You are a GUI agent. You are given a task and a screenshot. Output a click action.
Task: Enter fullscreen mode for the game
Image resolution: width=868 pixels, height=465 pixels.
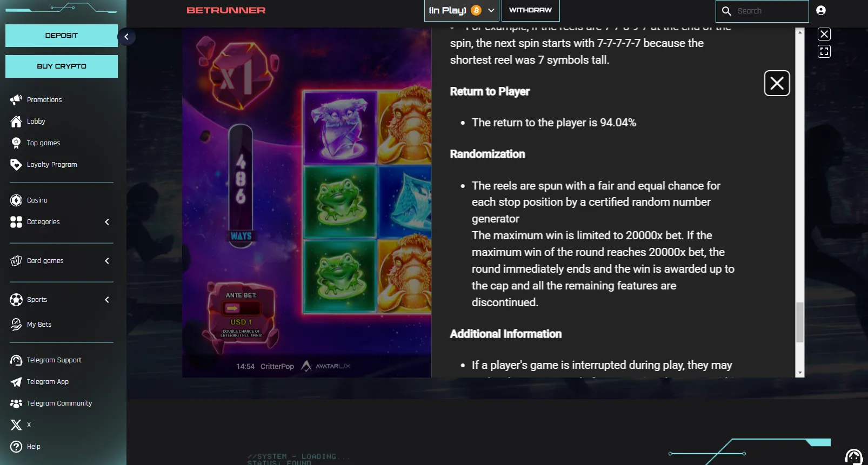coord(824,51)
